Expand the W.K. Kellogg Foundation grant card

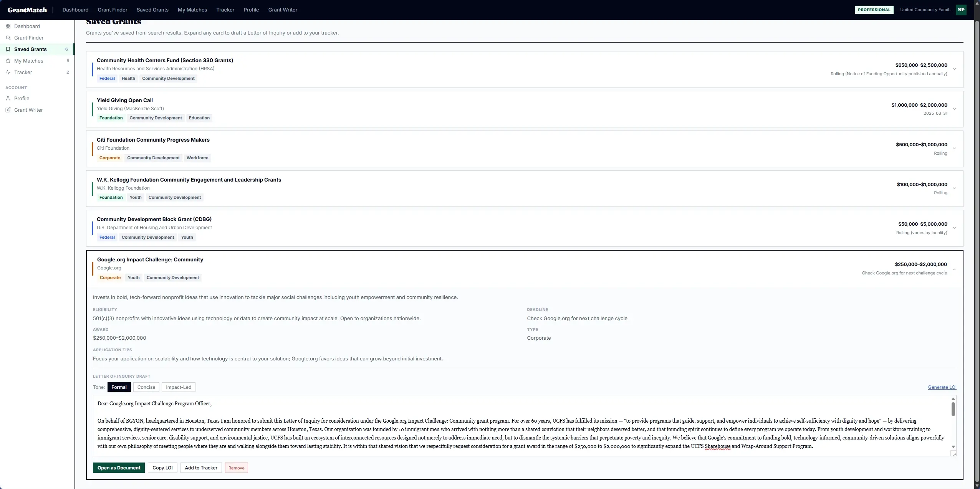click(954, 188)
